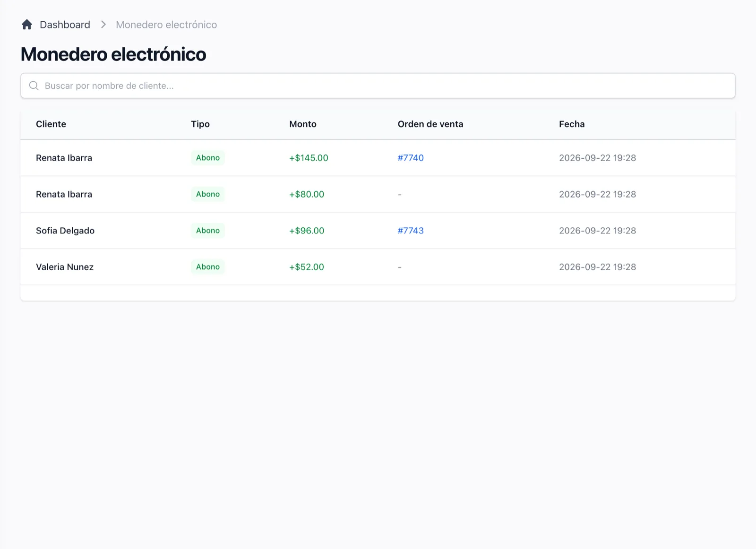Click the Tipo column header

(x=200, y=124)
